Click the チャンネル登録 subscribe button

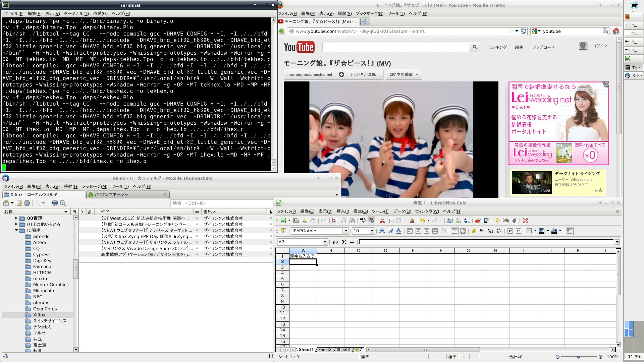(359, 74)
